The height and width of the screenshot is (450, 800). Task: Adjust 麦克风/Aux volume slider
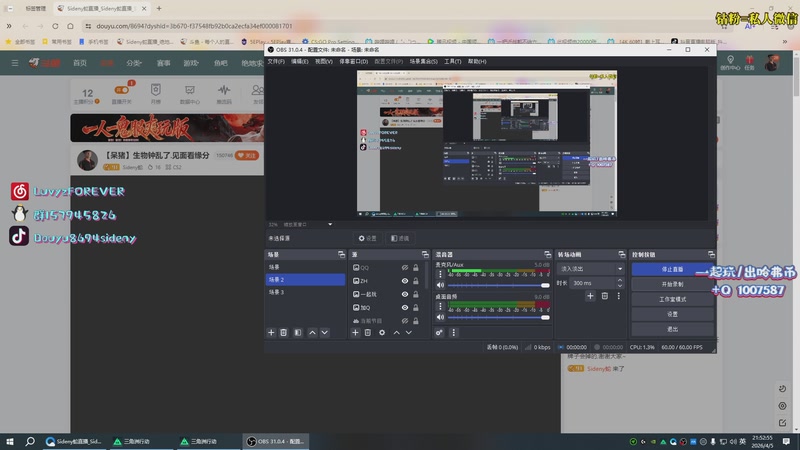[498, 285]
